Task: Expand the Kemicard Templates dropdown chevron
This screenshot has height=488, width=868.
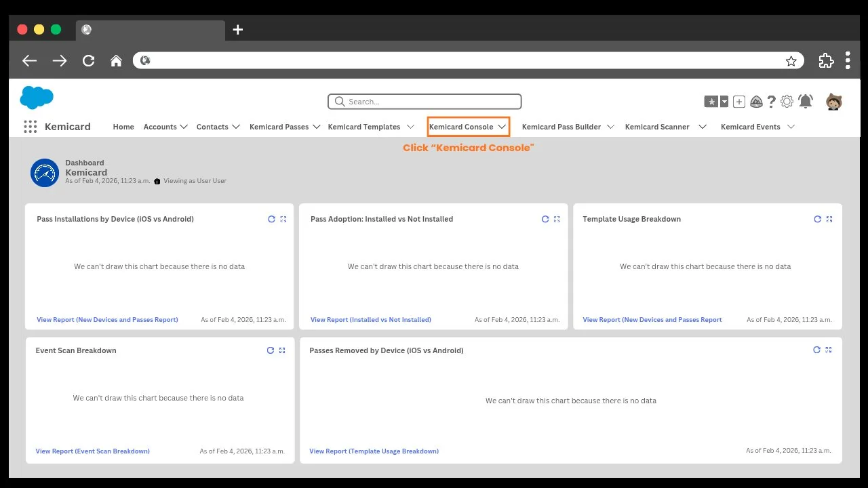Action: pos(410,127)
